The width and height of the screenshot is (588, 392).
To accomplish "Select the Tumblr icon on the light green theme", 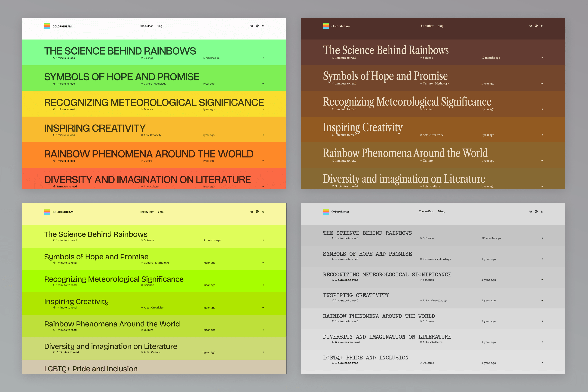I will point(263,211).
